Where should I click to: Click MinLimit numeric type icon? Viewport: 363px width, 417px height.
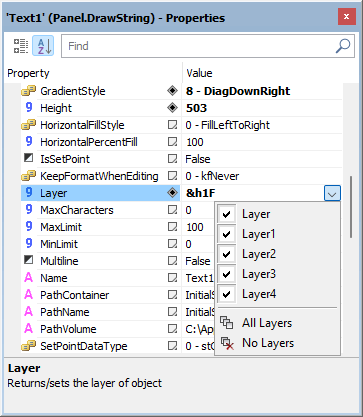click(x=29, y=244)
